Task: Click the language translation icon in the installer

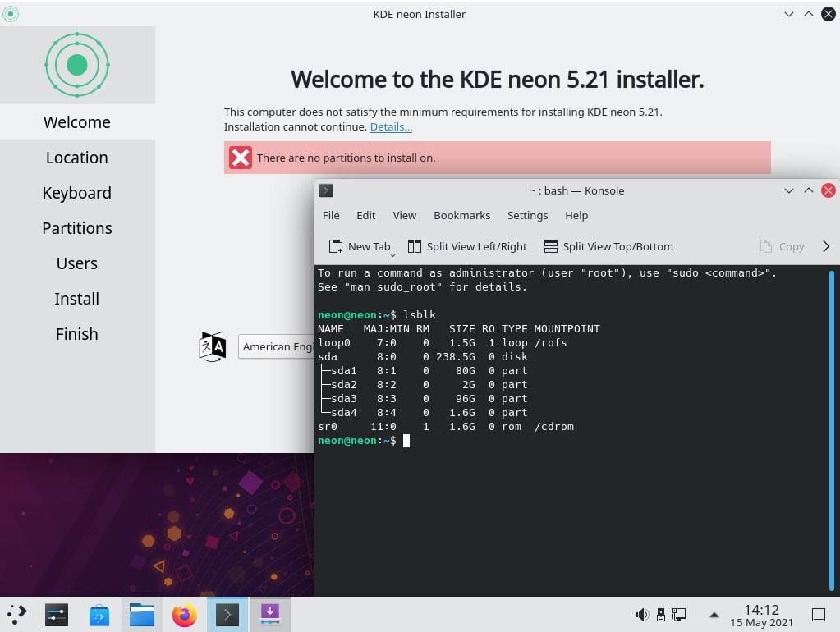Action: pos(212,346)
